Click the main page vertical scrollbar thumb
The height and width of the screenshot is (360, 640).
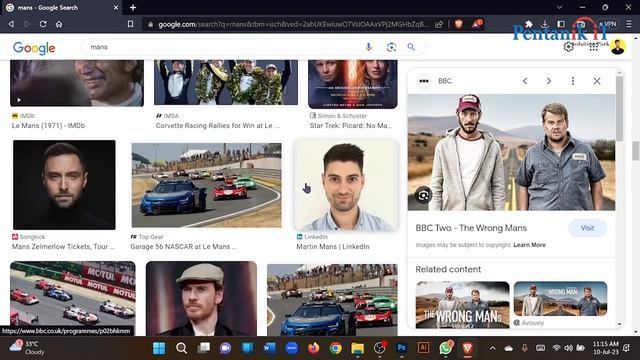[x=636, y=151]
